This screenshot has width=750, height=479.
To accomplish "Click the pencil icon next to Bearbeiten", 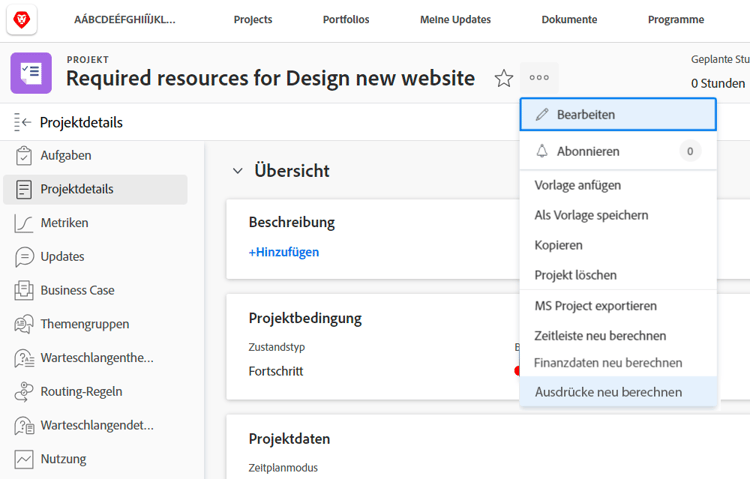I will (542, 114).
